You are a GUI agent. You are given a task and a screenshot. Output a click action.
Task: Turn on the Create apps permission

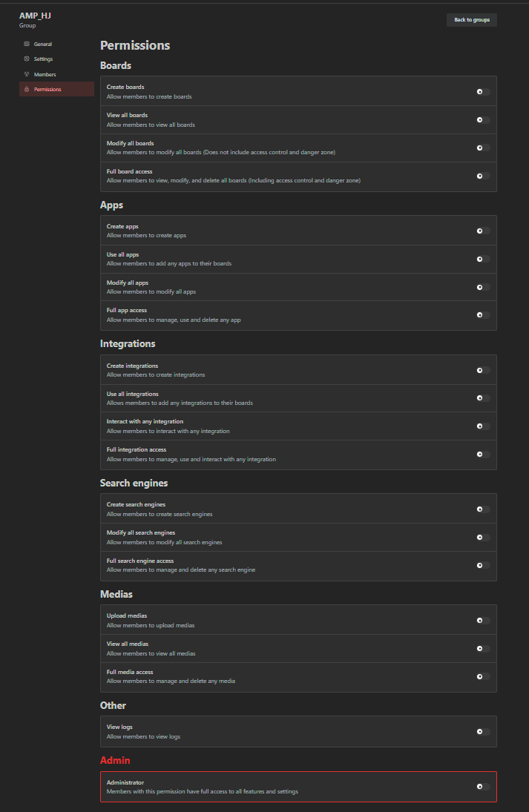pos(483,231)
